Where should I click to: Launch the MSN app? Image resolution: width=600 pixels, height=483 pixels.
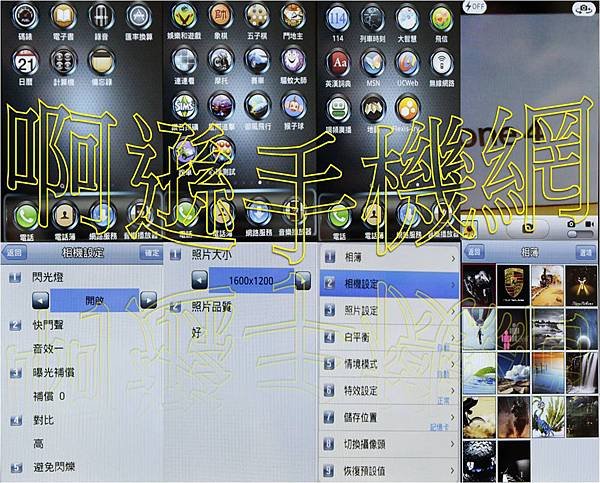pos(372,63)
